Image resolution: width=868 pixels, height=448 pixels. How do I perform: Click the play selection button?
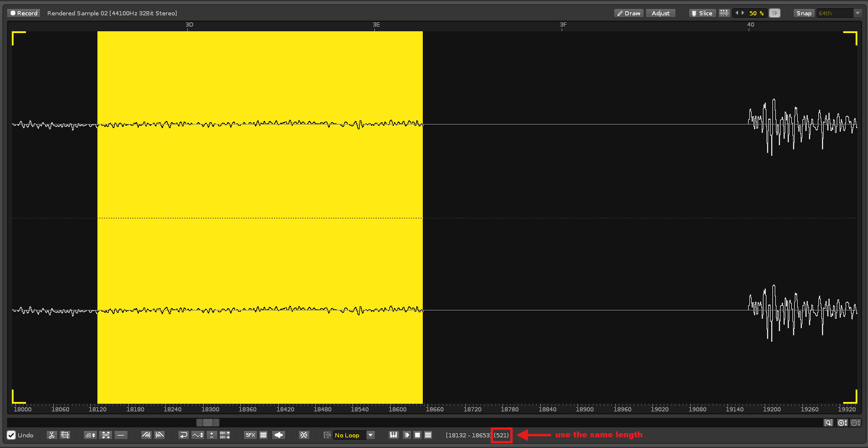click(x=406, y=435)
